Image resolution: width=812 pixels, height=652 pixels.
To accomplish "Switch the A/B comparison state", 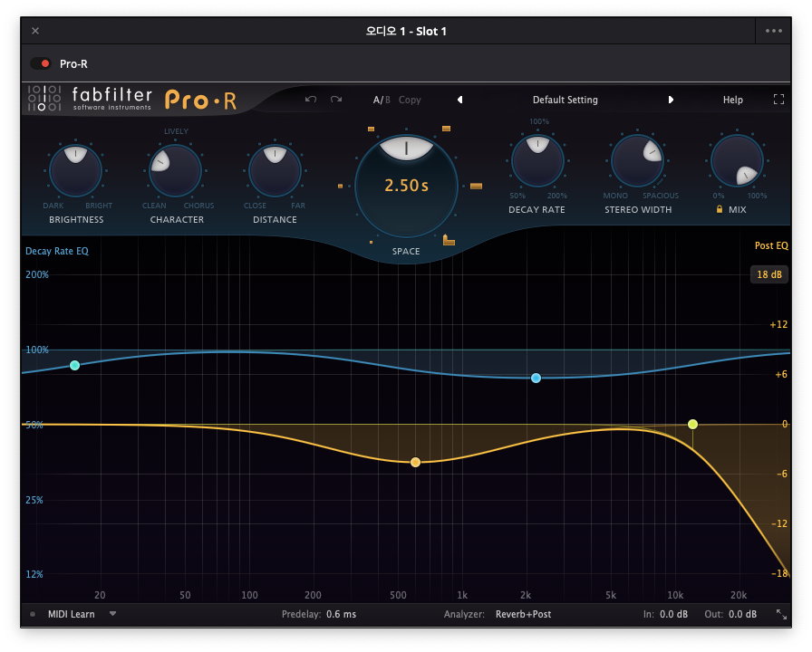I will (x=382, y=100).
